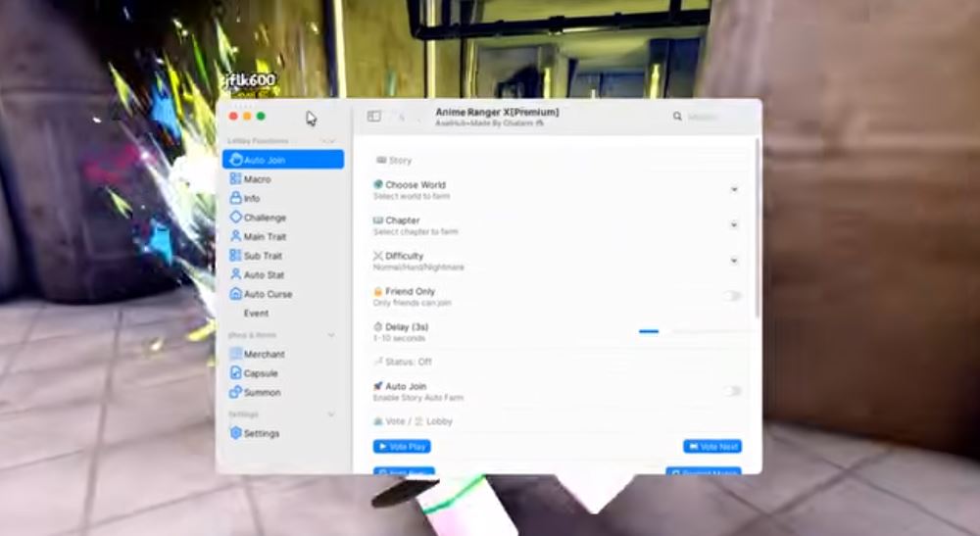The height and width of the screenshot is (536, 980).
Task: Enable the Friend Only switch
Action: click(x=732, y=296)
